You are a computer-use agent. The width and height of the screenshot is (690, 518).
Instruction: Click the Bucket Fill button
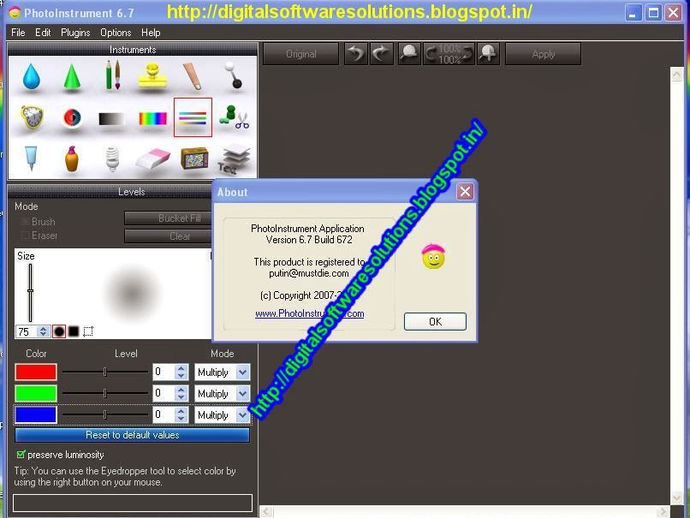(169, 218)
